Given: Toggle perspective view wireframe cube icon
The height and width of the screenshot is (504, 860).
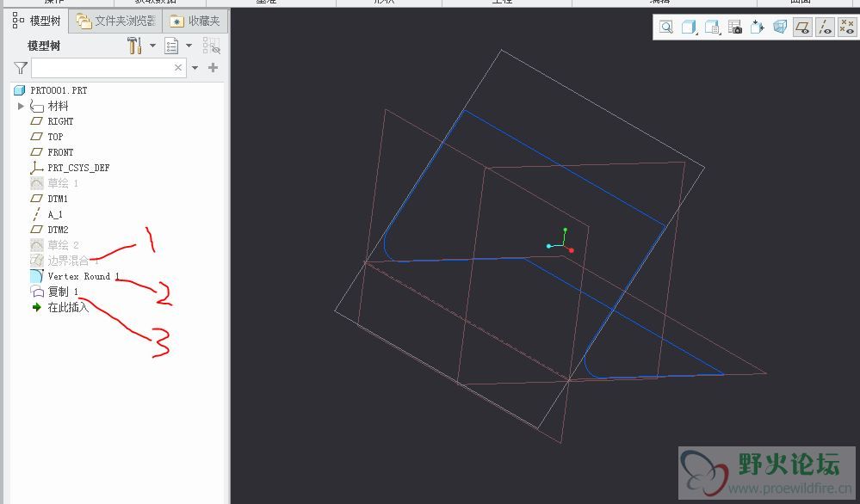Looking at the screenshot, I should pos(780,27).
